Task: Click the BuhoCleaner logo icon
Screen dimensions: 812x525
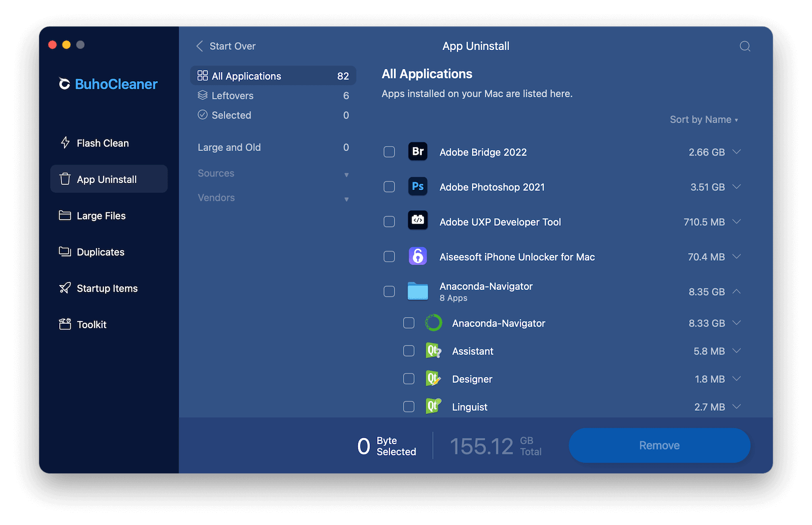Action: coord(64,84)
